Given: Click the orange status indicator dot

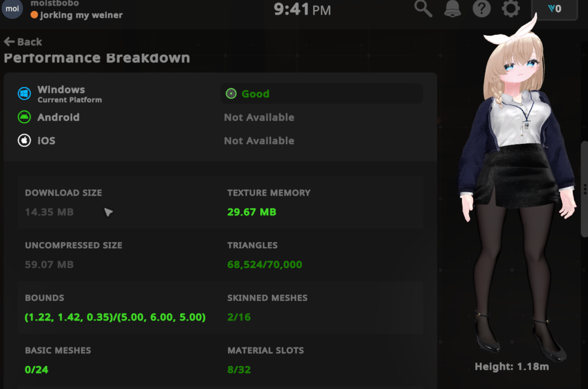Looking at the screenshot, I should pyautogui.click(x=34, y=15).
